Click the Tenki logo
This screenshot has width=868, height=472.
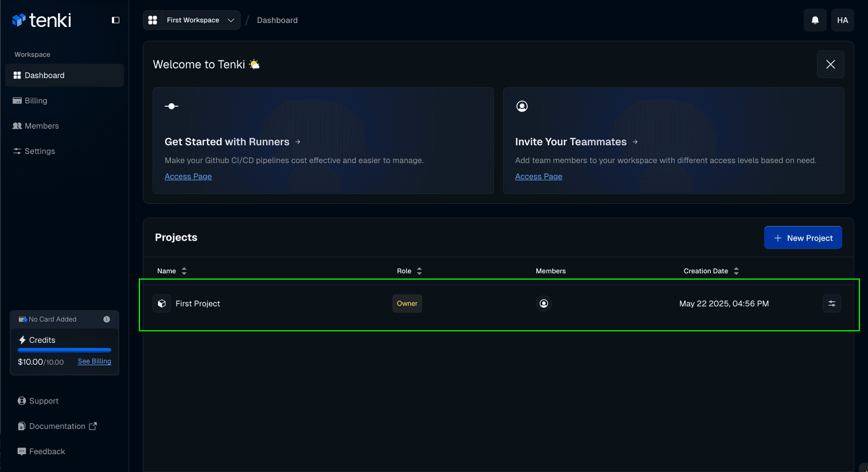coord(41,20)
